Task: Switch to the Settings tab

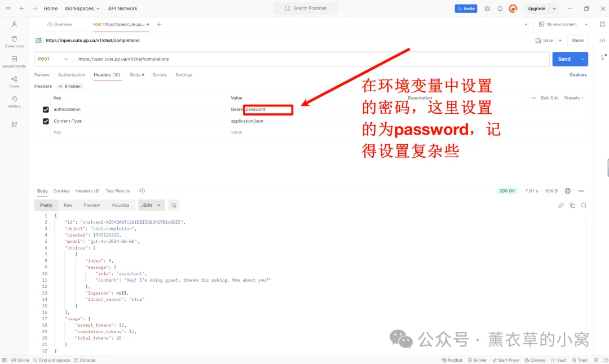Action: (x=184, y=75)
